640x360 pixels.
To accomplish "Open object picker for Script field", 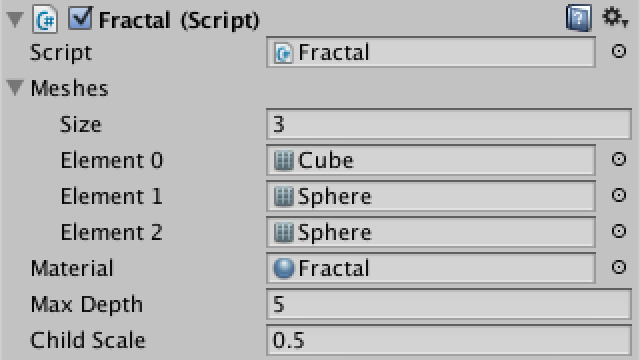I will click(x=619, y=51).
